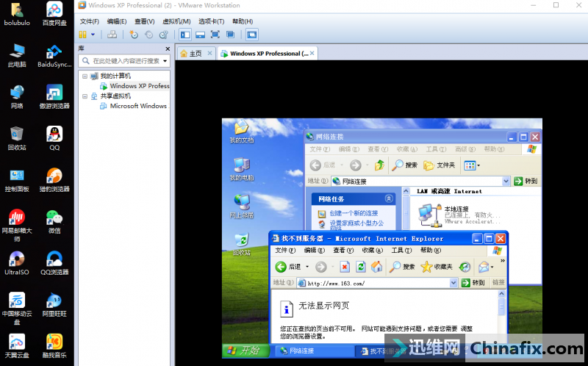Image resolution: width=588 pixels, height=366 pixels.
Task: Click the 开始 Start button in XP
Action: (x=245, y=351)
